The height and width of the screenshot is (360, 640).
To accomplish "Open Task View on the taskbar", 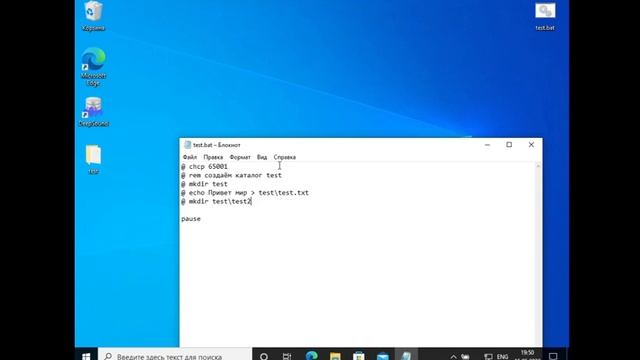I will (x=287, y=356).
